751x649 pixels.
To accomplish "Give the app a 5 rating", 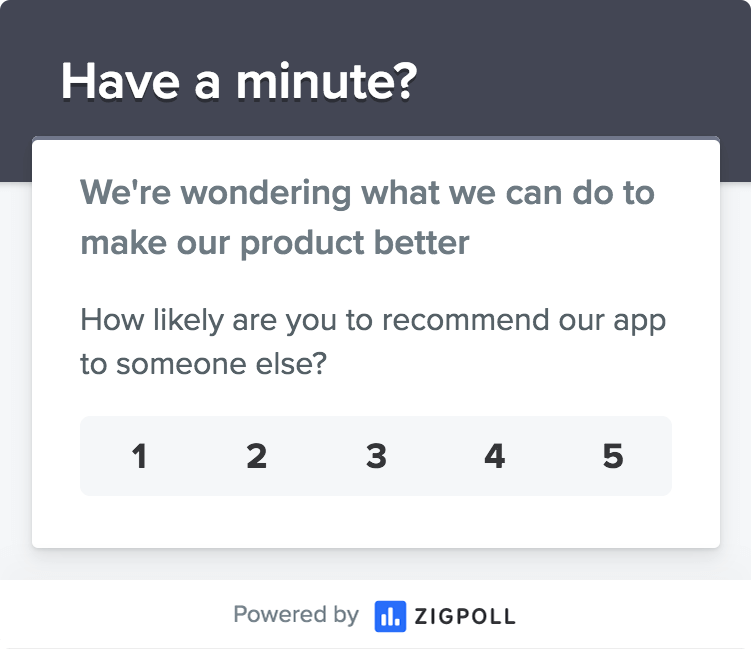I will pos(613,456).
